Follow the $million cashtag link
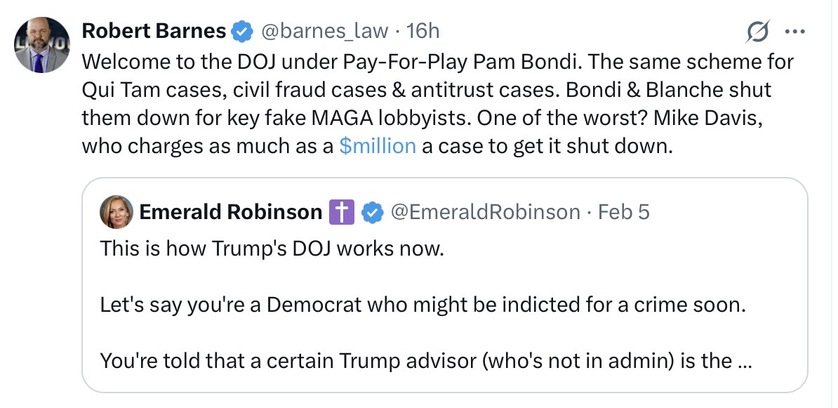 pos(377,146)
